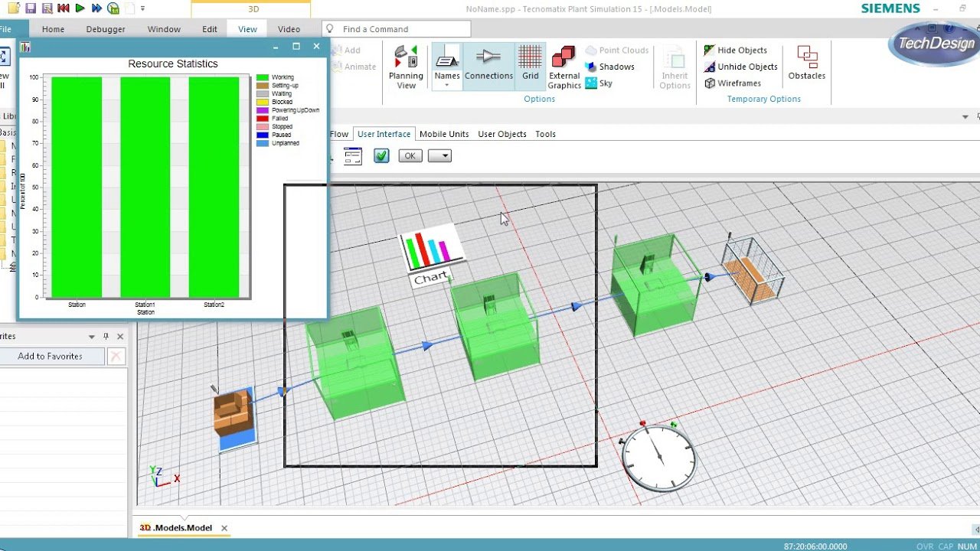Click the Add to Favorites button

coord(51,357)
